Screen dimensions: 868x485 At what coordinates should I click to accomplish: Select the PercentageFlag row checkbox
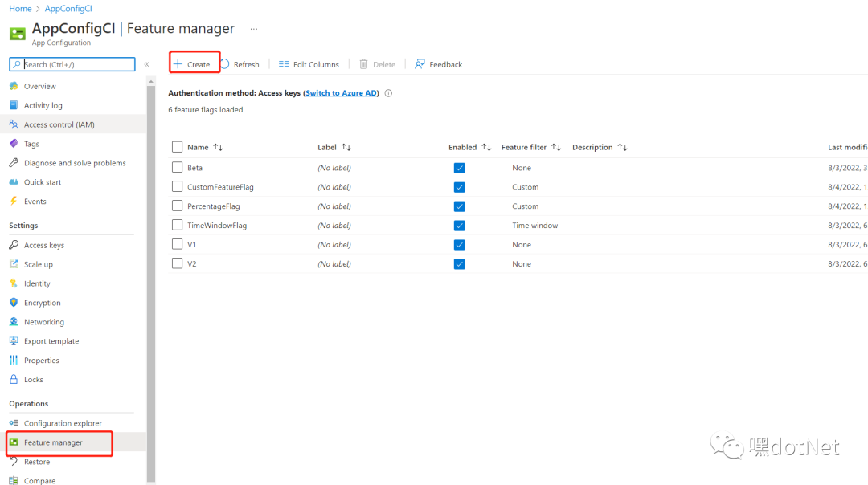pos(177,206)
